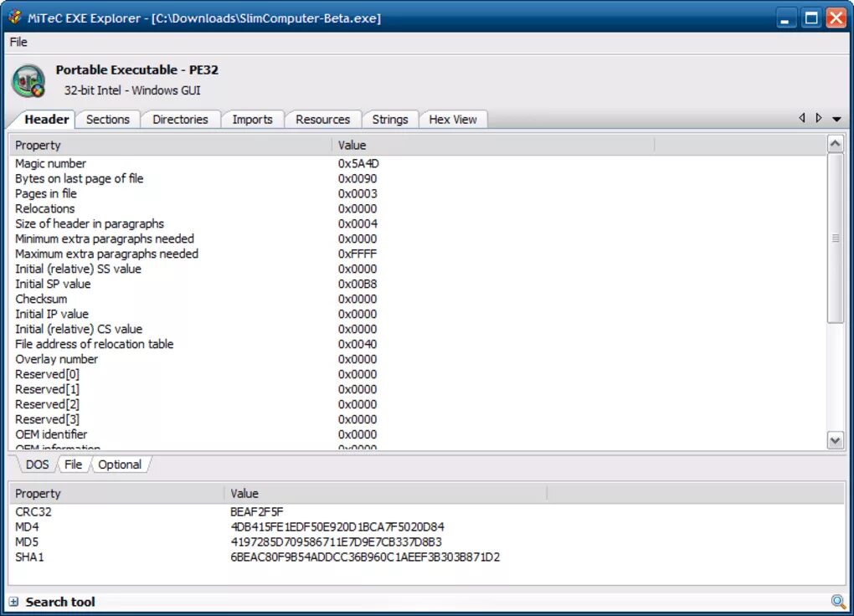The height and width of the screenshot is (616, 854).
Task: Select the Reserved[3] row
Action: click(x=418, y=420)
